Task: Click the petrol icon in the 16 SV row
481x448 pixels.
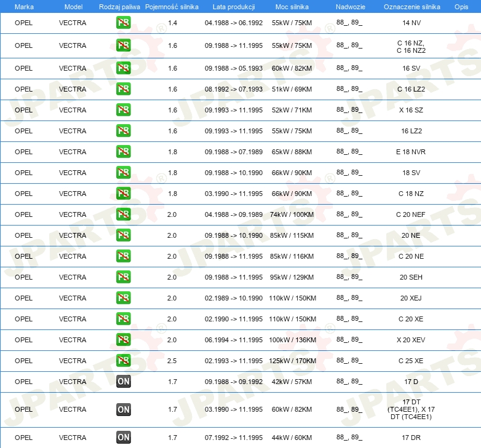Action: coord(123,68)
